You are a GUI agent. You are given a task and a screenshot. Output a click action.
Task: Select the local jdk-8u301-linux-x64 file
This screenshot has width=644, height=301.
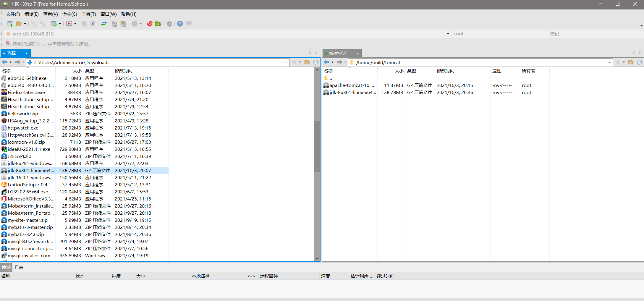[x=85, y=170]
